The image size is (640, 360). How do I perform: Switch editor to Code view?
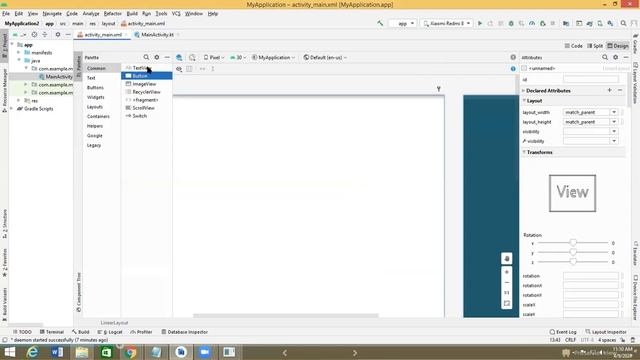pos(573,46)
